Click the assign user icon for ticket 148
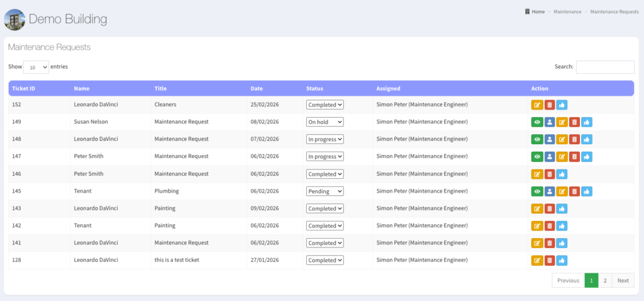The image size is (644, 301). tap(550, 139)
